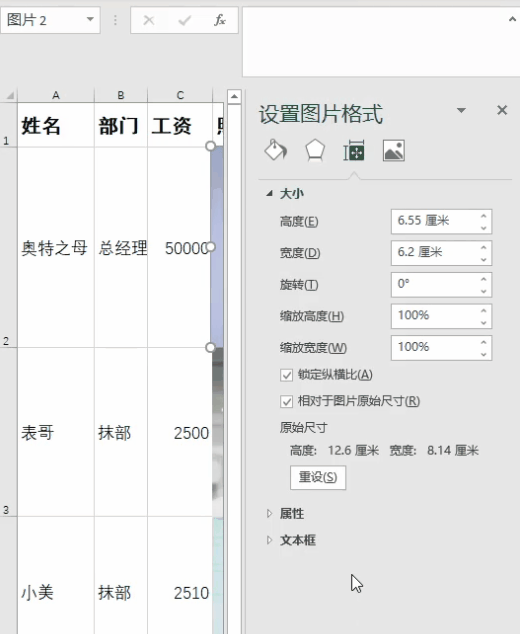Viewport: 520px width, 634px height.
Task: Select row 2 header
Action: 8,247
